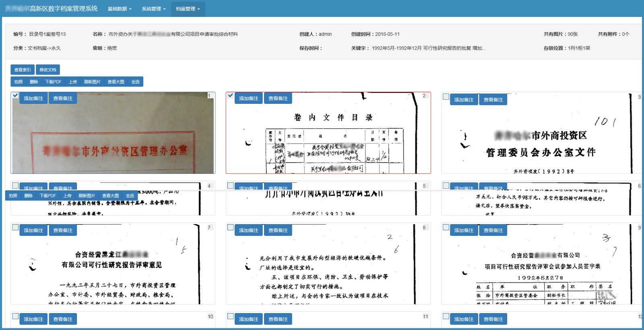Screen dimensions: 644x330
Task: Click 查看备注 on image 10
Action: [x=63, y=319]
